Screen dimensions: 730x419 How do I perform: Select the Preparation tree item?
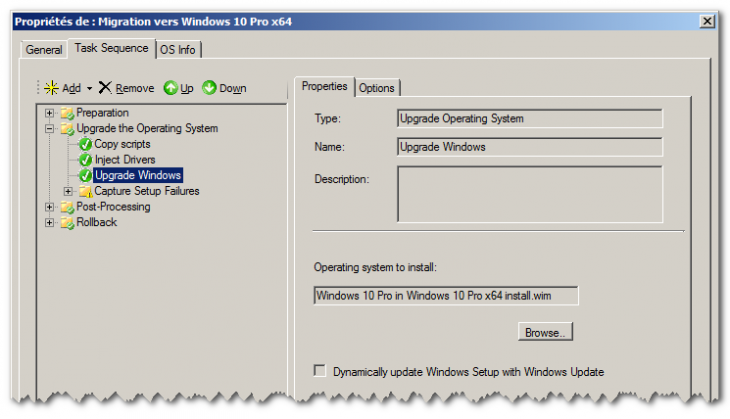coord(102,113)
